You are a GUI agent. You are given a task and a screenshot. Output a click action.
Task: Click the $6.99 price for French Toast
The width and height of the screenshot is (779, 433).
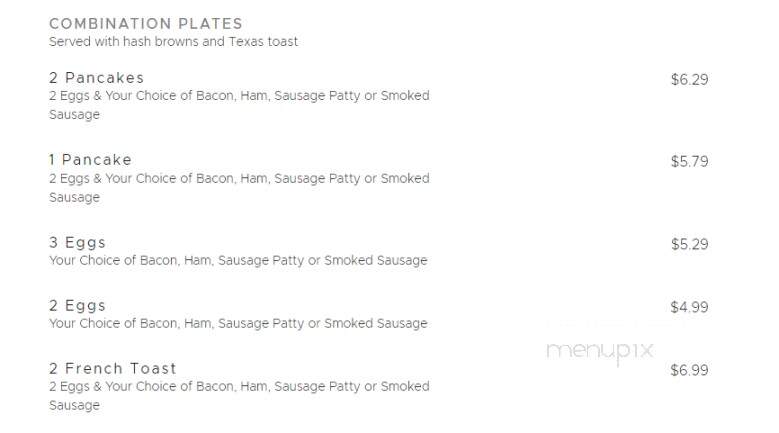coord(690,370)
